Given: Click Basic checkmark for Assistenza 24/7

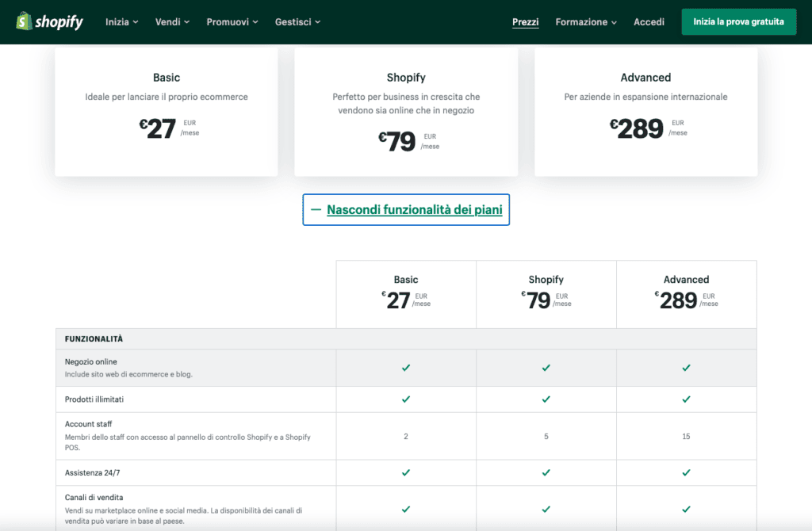Looking at the screenshot, I should [x=406, y=472].
